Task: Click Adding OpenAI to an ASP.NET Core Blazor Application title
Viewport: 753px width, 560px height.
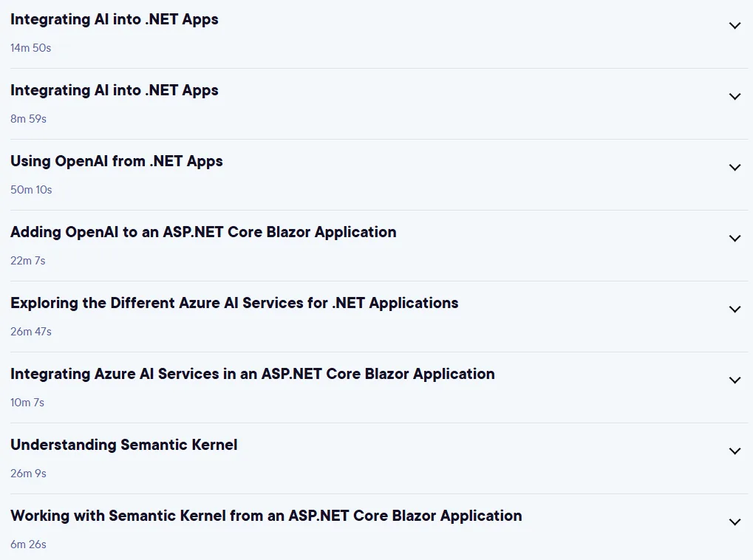Action: coord(204,233)
